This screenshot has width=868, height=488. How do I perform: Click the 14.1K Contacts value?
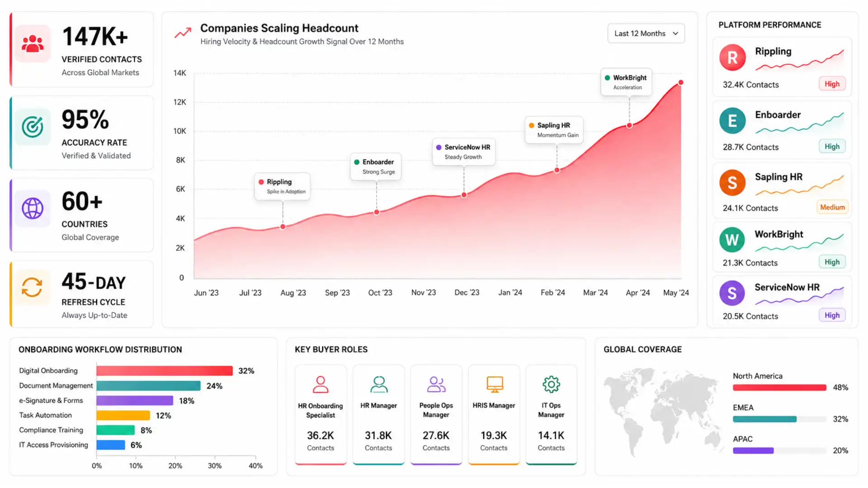point(551,436)
